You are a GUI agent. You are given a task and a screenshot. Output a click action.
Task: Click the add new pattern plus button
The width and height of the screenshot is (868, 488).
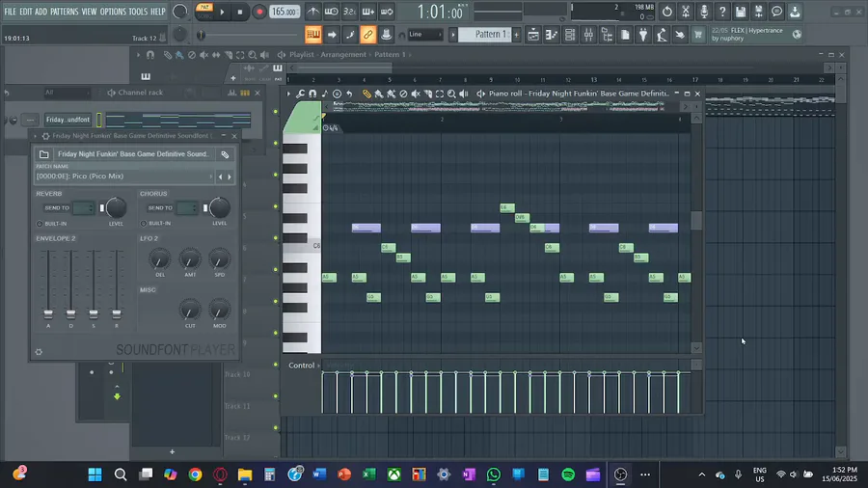(x=517, y=35)
